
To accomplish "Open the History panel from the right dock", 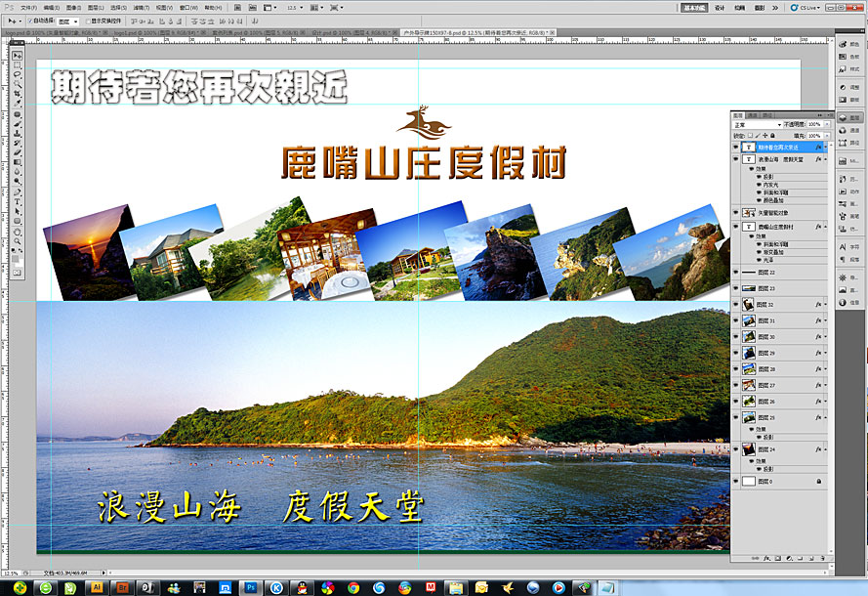I will point(847,181).
